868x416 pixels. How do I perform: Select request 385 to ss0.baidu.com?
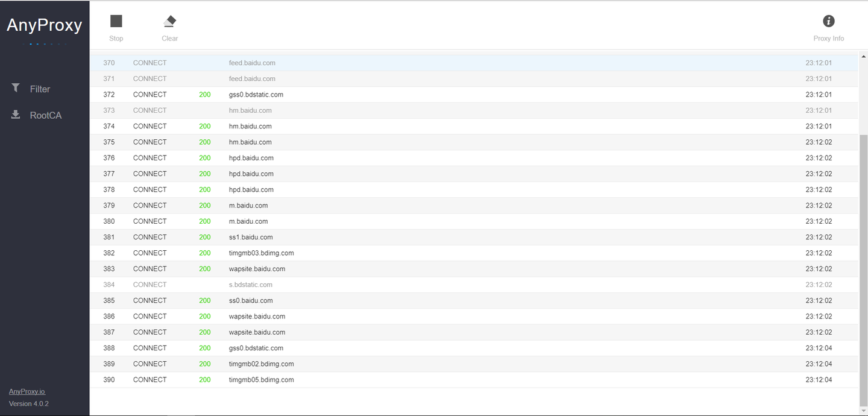coord(251,301)
